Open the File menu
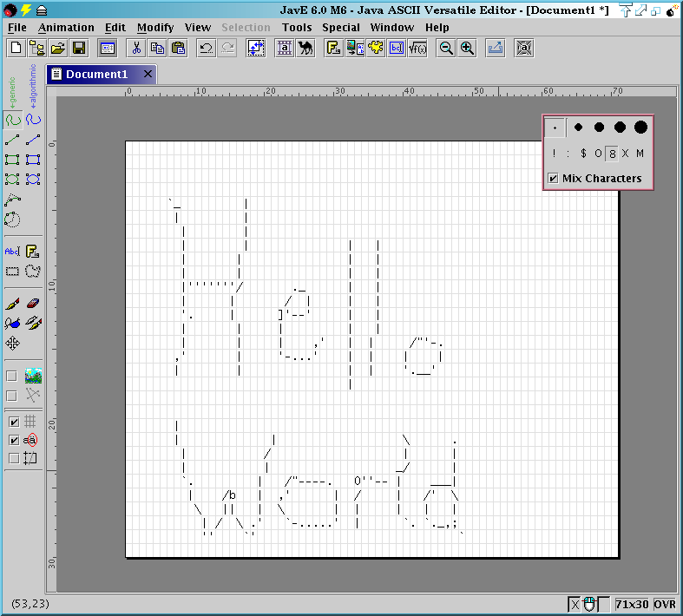Viewport: 683px width, 616px height. coord(17,28)
